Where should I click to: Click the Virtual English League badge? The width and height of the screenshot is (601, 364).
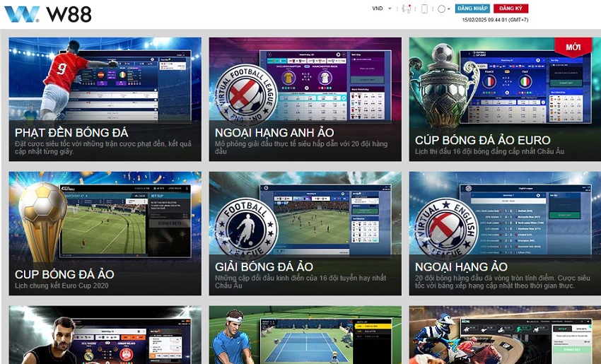pyautogui.click(x=445, y=229)
